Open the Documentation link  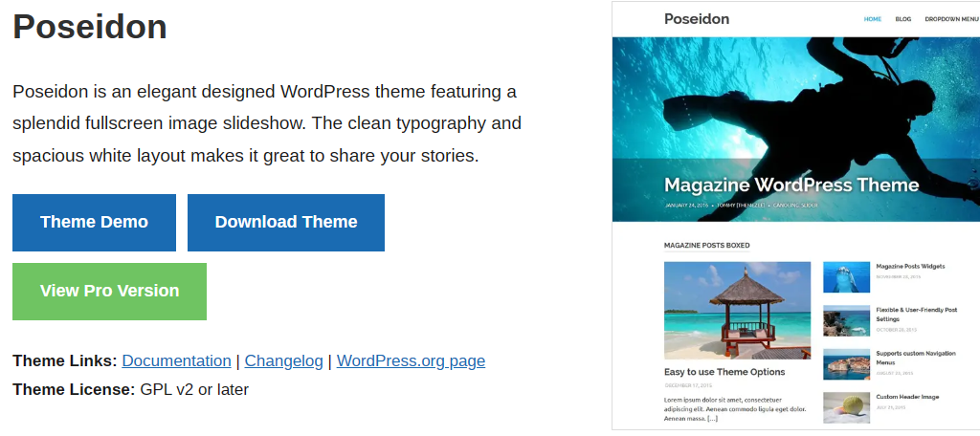coord(176,361)
